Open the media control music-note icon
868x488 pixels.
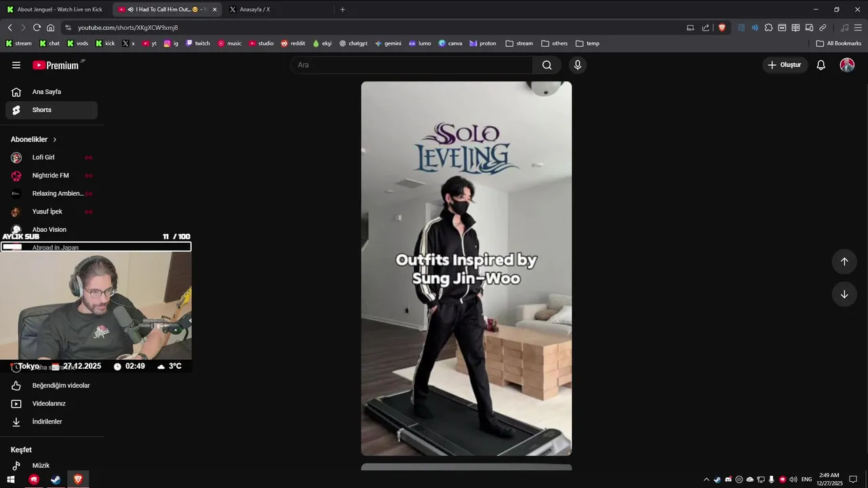844,28
